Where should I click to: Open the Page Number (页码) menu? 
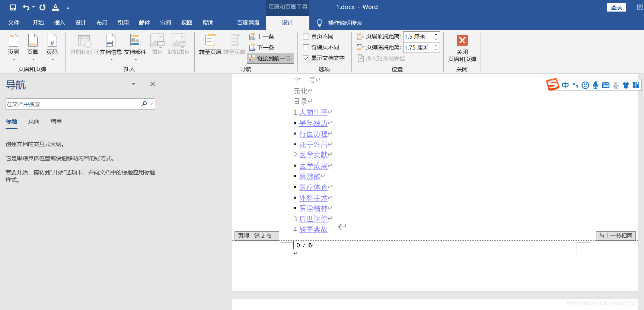tap(52, 47)
